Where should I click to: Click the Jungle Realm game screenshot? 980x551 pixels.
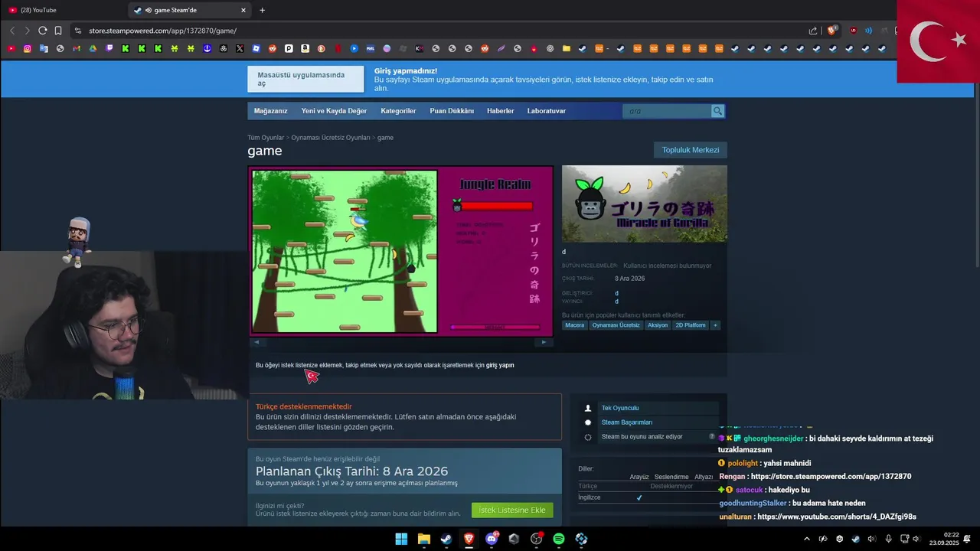point(401,251)
